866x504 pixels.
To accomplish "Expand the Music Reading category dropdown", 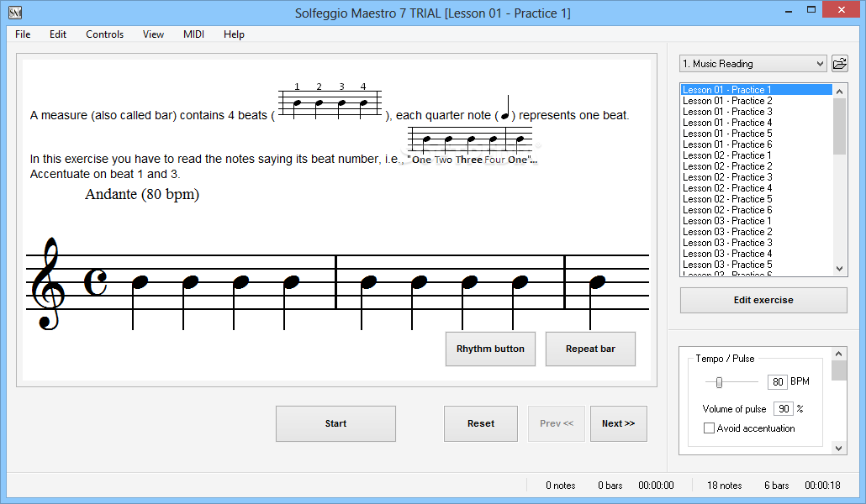I will (x=752, y=64).
